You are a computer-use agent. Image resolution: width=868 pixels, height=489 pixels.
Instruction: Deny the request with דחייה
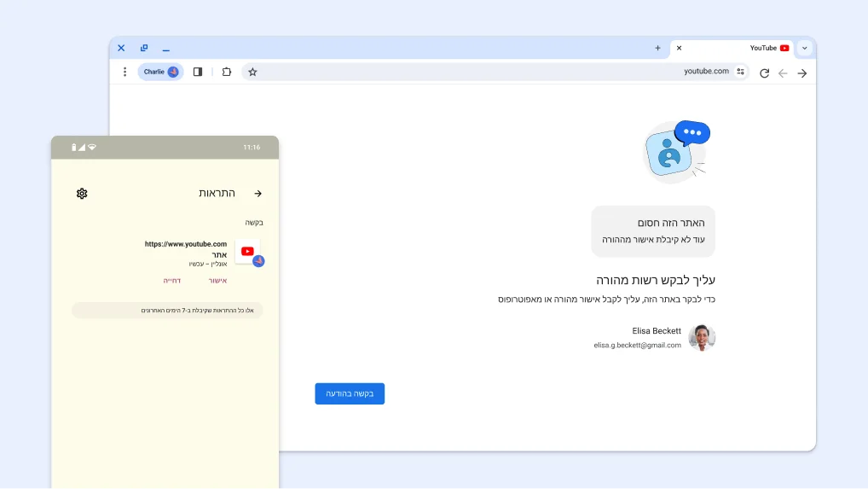coord(172,281)
